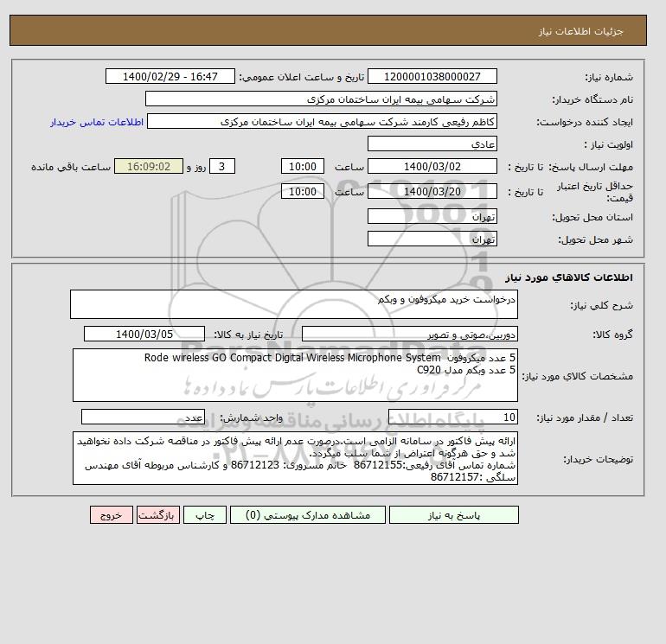Click the announcement date field 1400/02/29 - 16:47
This screenshot has width=666, height=644.
click(x=170, y=76)
